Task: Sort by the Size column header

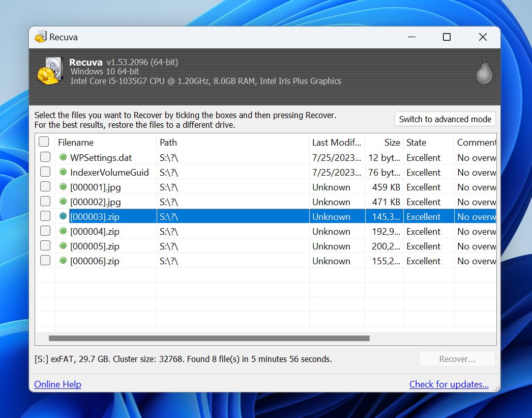Action: tap(384, 142)
